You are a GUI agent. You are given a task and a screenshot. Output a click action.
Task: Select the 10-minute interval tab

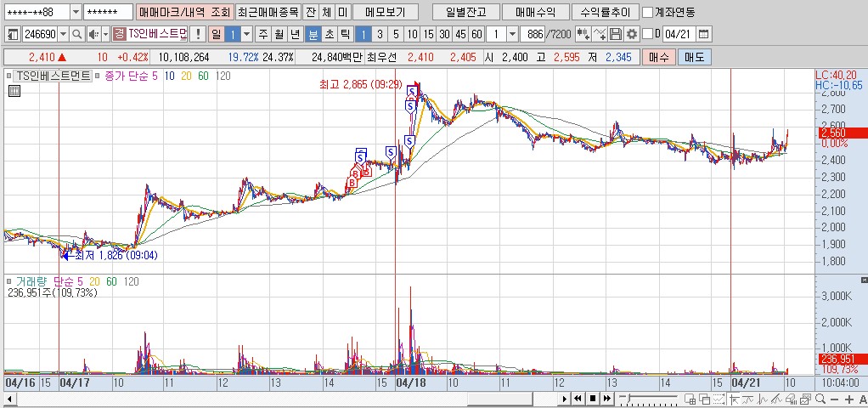(x=413, y=34)
